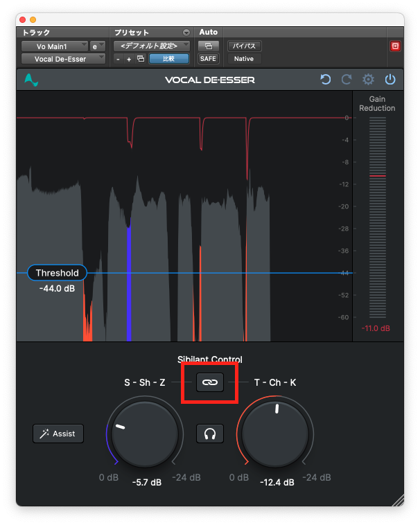Click the redo arrow icon
The height and width of the screenshot is (525, 420).
click(347, 80)
